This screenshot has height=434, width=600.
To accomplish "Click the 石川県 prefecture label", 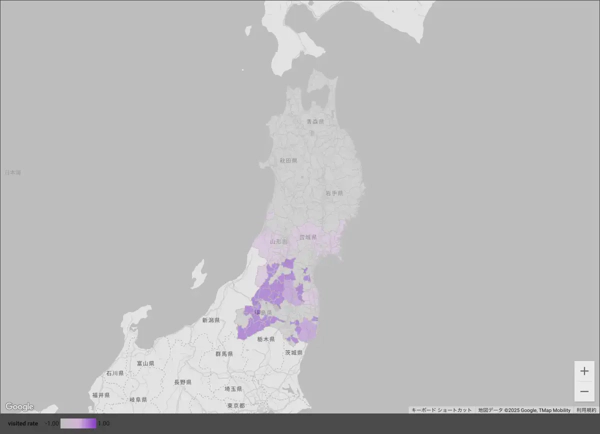I will click(x=115, y=373).
